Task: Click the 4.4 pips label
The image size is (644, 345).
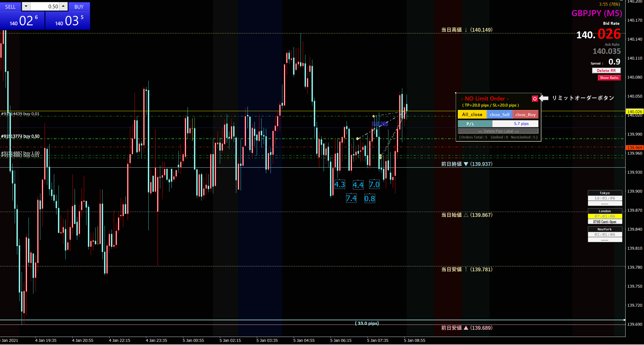Action: coord(358,185)
